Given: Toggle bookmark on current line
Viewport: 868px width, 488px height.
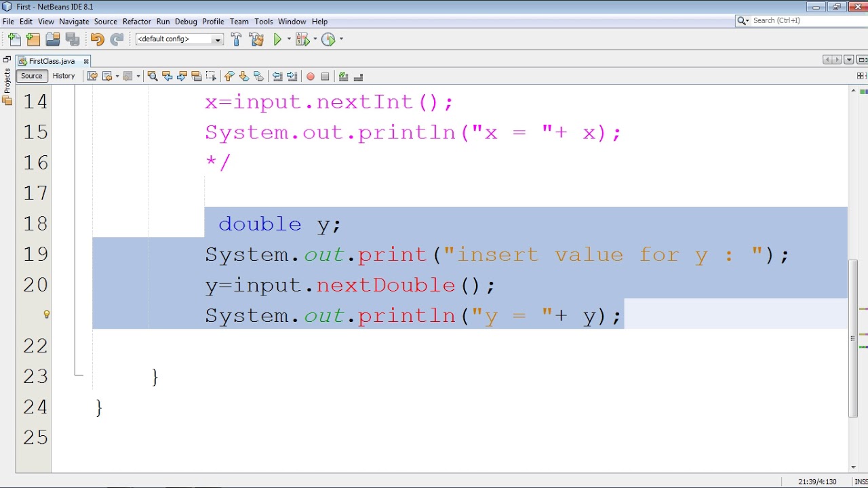Looking at the screenshot, I should pyautogui.click(x=258, y=77).
